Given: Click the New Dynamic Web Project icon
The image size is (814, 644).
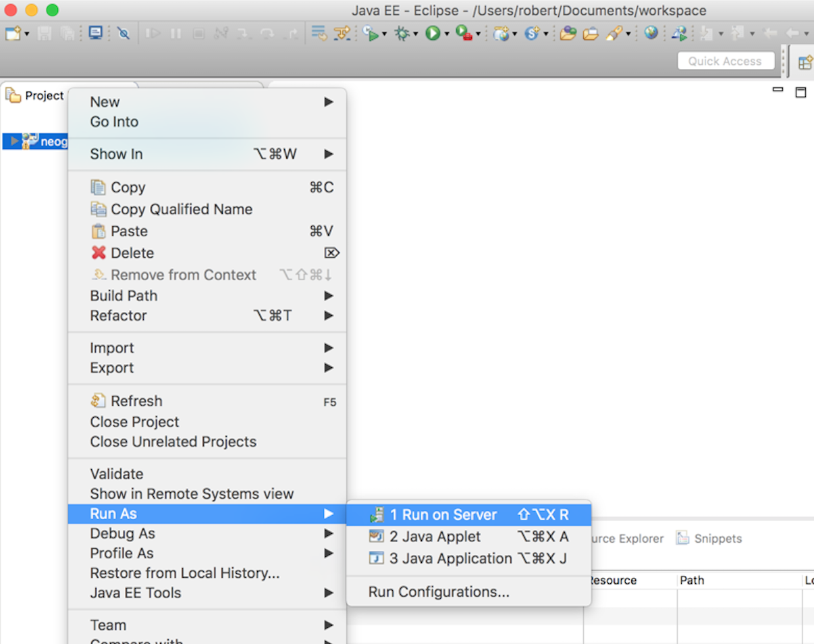Looking at the screenshot, I should coord(501,33).
